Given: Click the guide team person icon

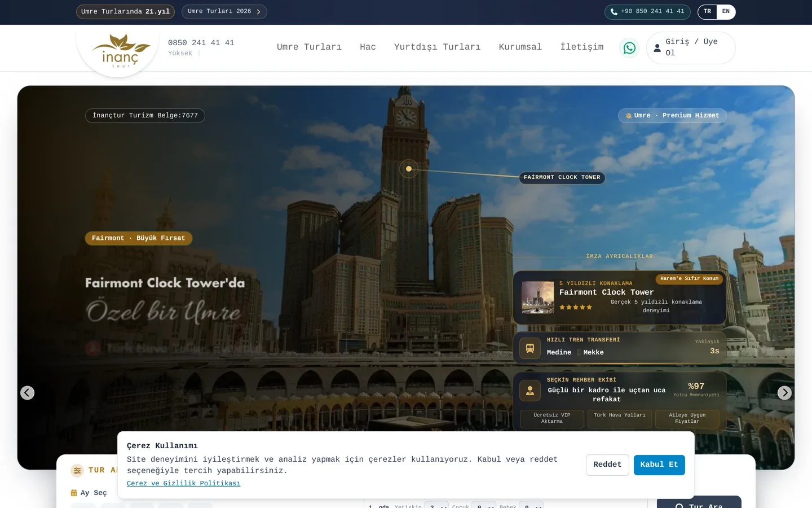Looking at the screenshot, I should pos(530,391).
